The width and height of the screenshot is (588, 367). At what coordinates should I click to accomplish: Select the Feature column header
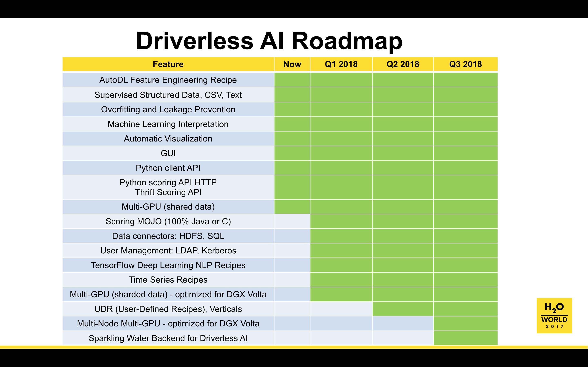[x=168, y=64]
